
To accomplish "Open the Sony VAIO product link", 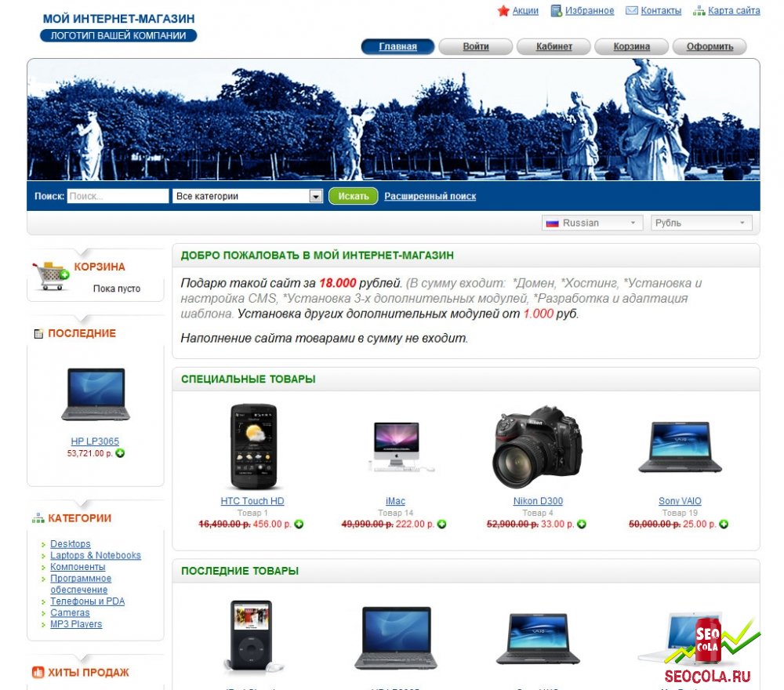I will tap(680, 500).
